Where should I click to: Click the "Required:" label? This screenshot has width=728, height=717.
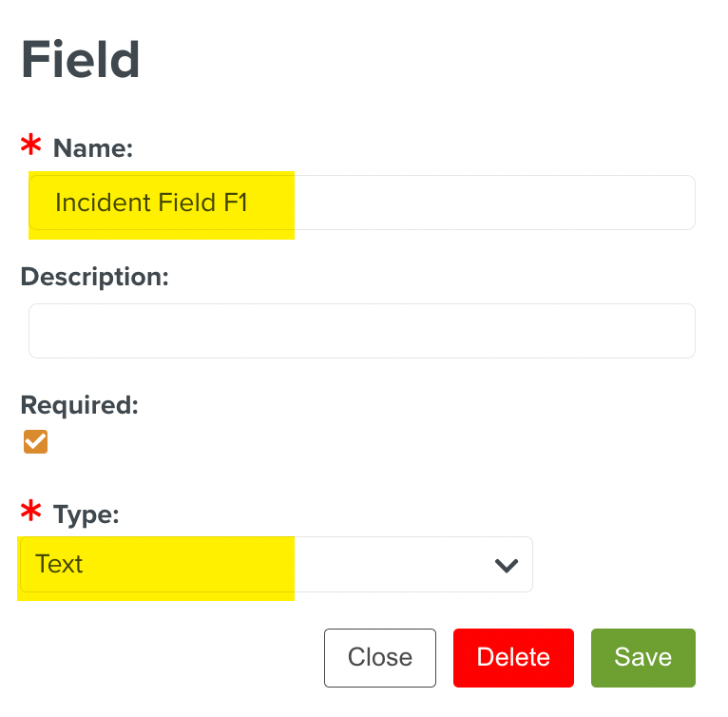coord(79,405)
